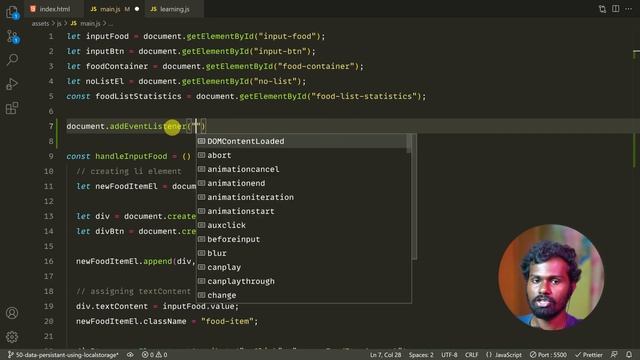Click the js folder breadcrumb segment
Image resolution: width=640 pixels, height=360 pixels.
[x=59, y=24]
